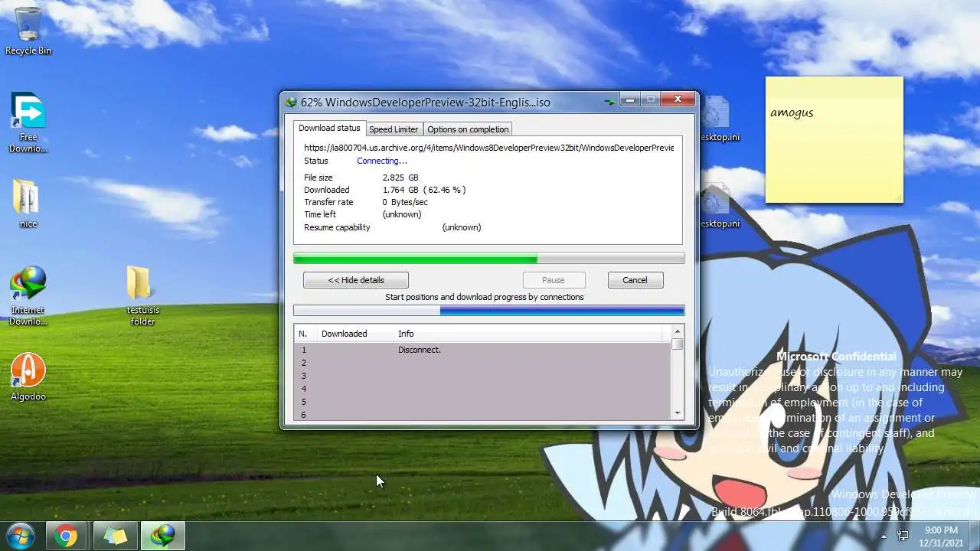Click the connections list scrollbar thumb
980x551 pixels.
click(677, 344)
